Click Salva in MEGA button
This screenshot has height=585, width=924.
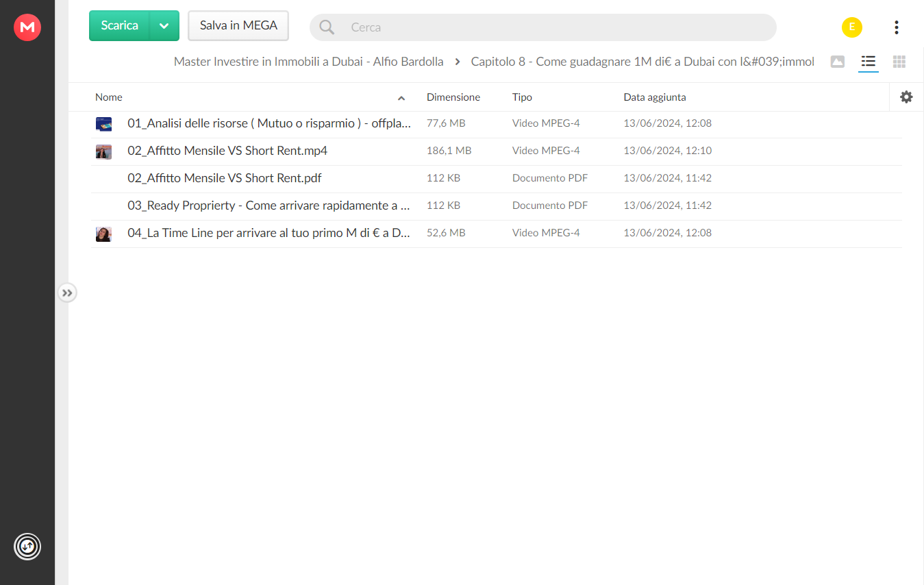[238, 26]
